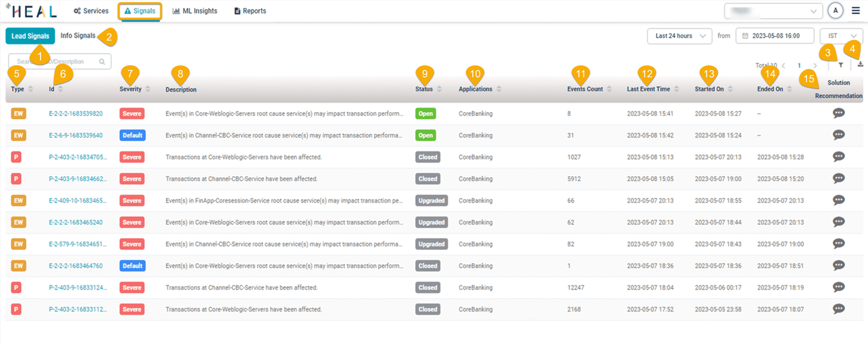Expand the Last 24 hours dropdown
This screenshot has height=346, width=868.
679,36
